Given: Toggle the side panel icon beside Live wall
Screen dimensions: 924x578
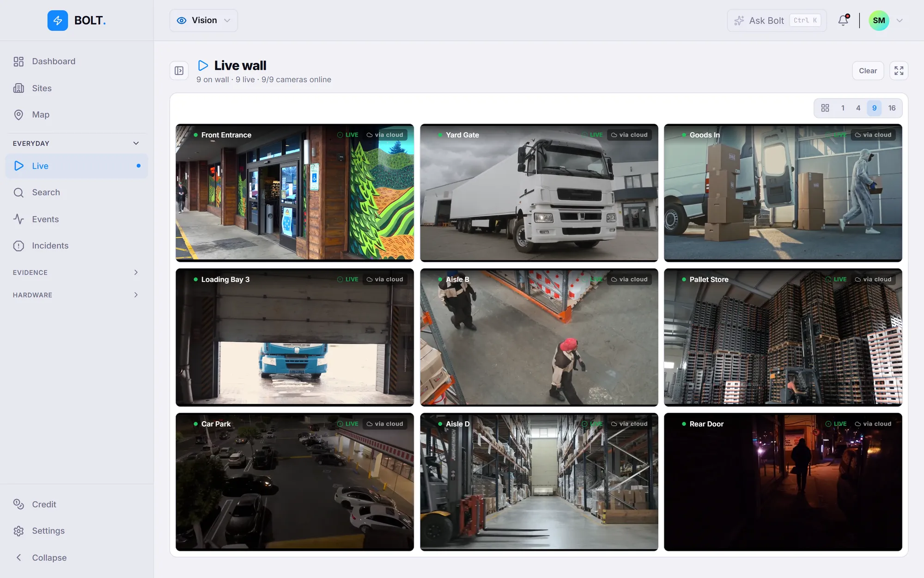Looking at the screenshot, I should [x=179, y=71].
